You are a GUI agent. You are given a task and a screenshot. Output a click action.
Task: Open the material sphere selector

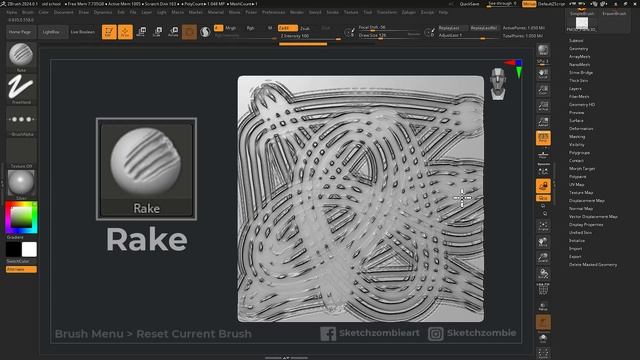21,183
